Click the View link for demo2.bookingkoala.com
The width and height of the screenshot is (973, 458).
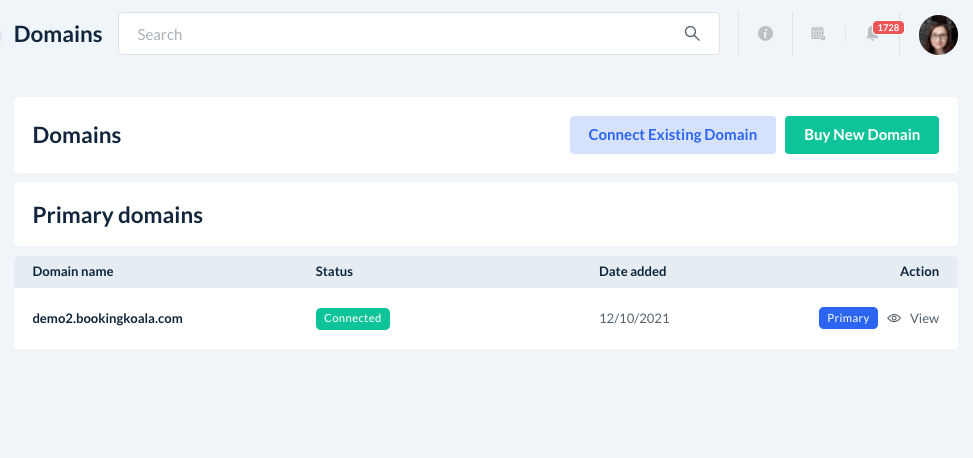tap(924, 318)
